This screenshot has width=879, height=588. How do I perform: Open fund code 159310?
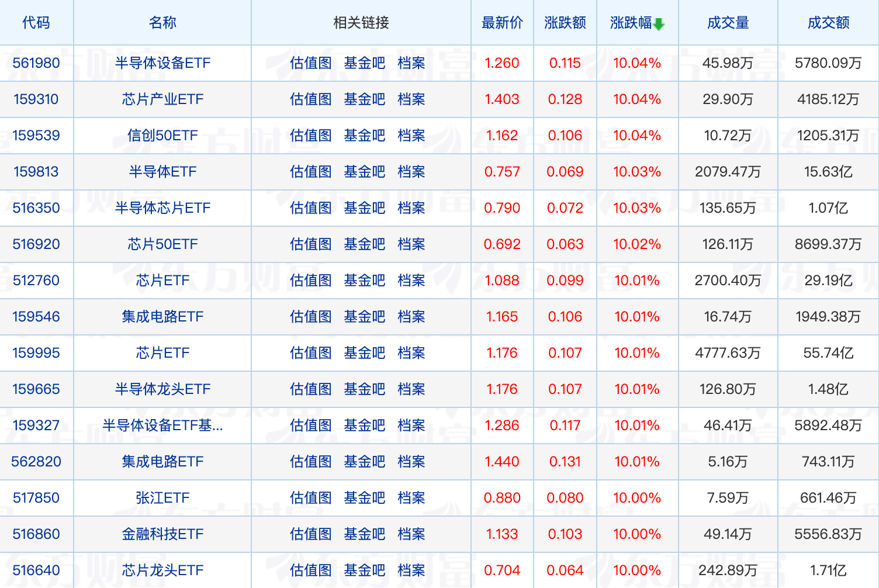point(36,99)
